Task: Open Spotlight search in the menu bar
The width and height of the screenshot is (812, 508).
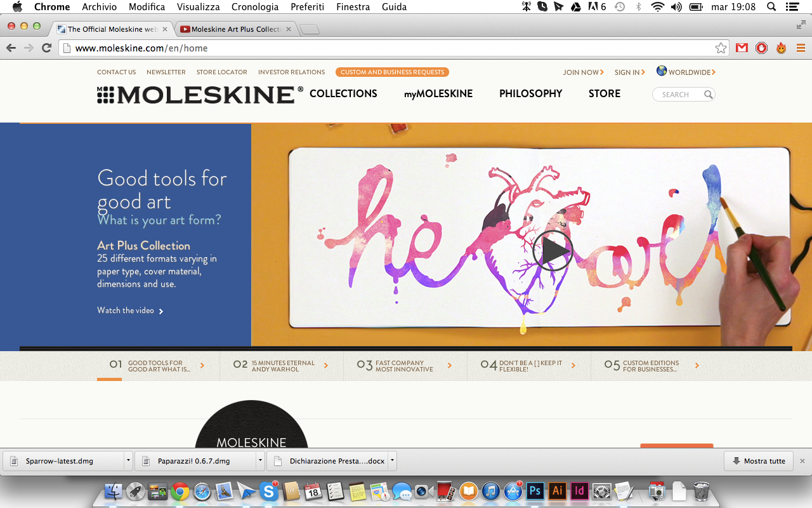Action: tap(771, 7)
